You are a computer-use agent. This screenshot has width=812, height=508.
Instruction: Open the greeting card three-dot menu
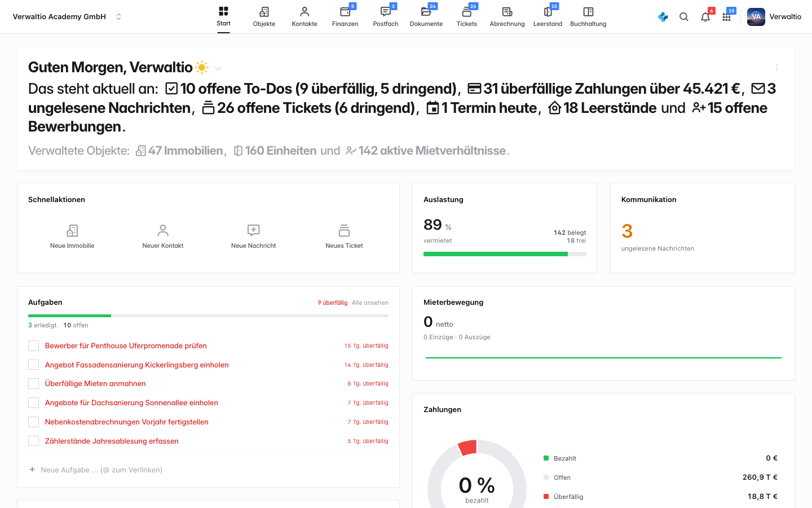coord(776,68)
